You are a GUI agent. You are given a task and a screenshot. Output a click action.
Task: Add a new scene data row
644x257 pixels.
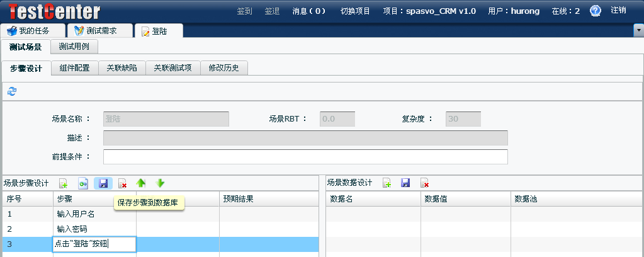click(387, 183)
